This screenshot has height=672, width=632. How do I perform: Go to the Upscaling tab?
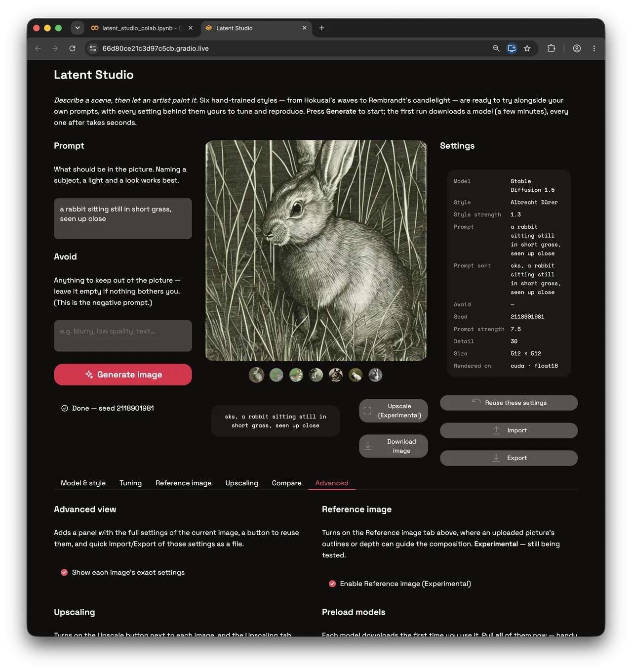[242, 483]
